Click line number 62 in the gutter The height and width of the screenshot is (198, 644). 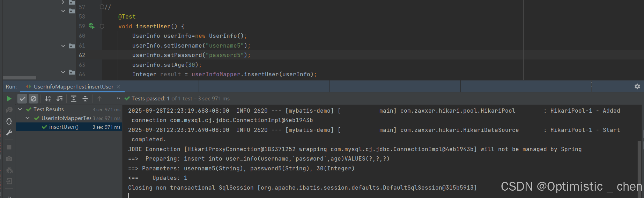(82, 55)
